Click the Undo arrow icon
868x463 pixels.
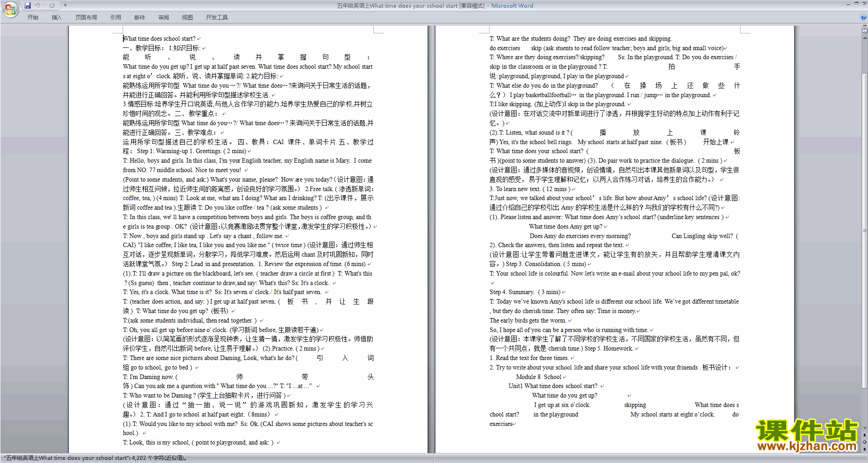click(37, 5)
